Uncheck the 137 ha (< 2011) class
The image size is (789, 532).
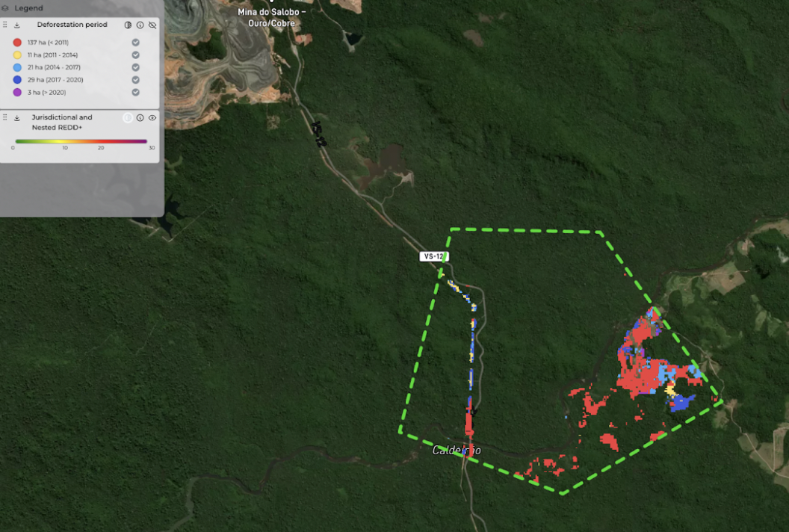point(136,43)
